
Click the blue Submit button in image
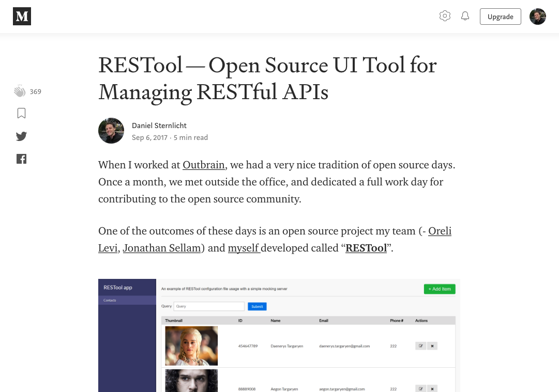pyautogui.click(x=257, y=307)
